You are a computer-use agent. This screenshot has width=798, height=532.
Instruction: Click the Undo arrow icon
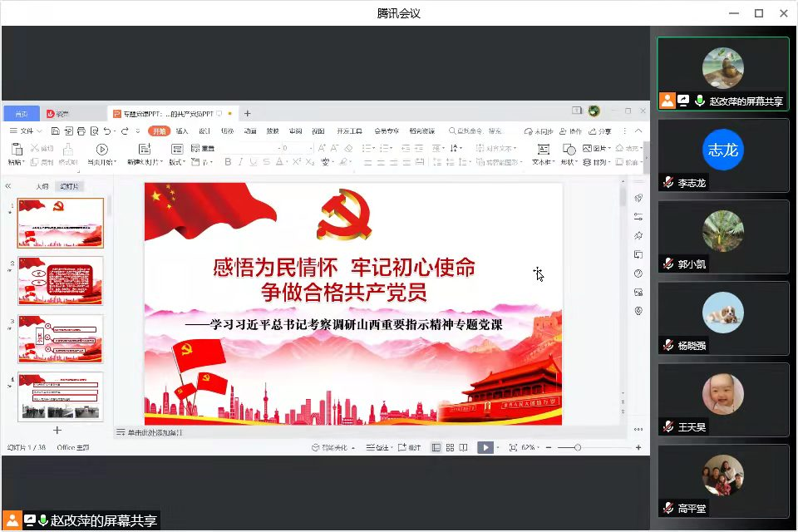(107, 131)
